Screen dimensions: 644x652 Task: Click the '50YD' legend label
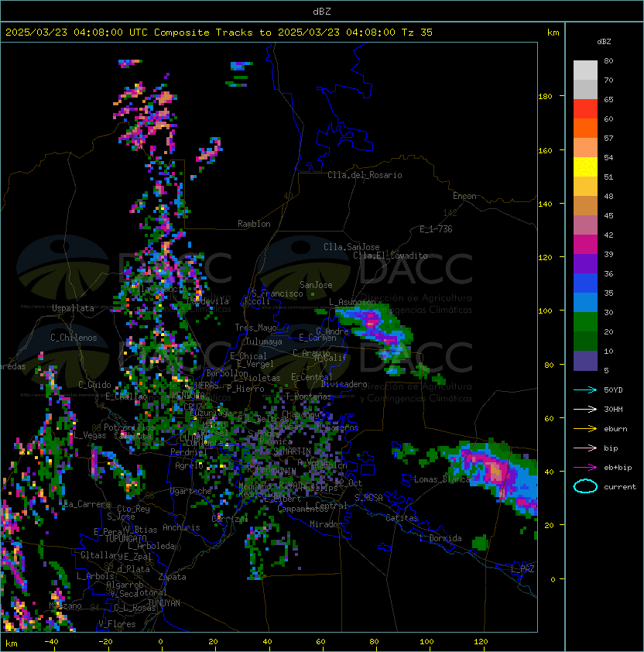click(x=613, y=389)
